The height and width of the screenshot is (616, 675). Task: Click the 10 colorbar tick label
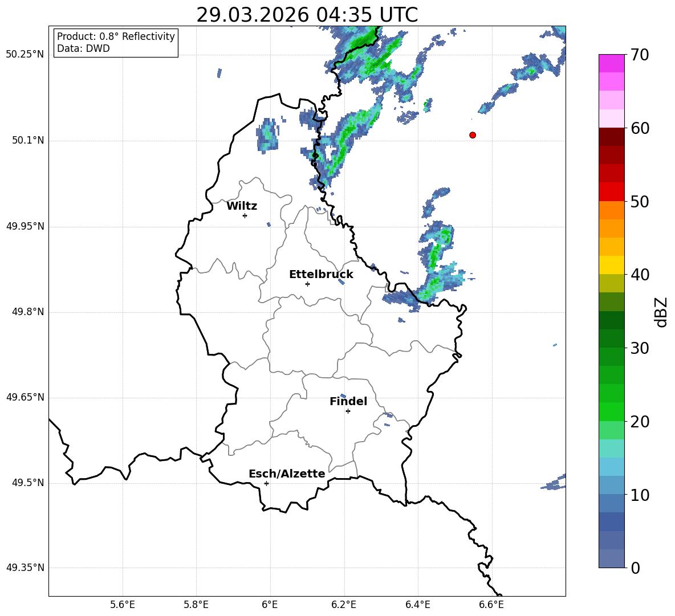[639, 495]
